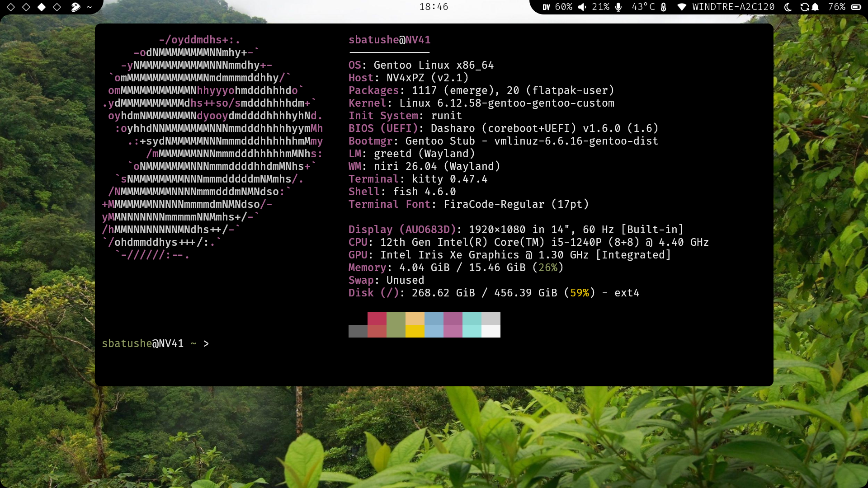Mute the microphone in the bar
Screen dimensions: 868x488
[x=618, y=7]
